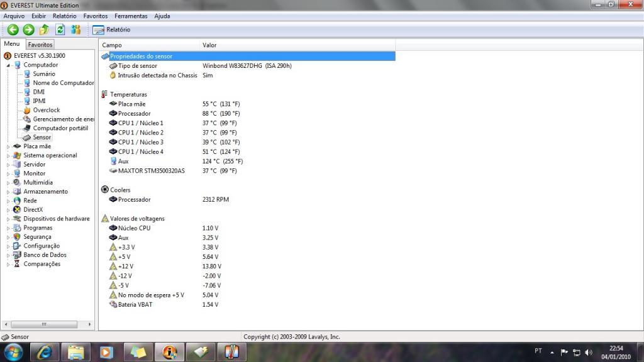The image size is (644, 362).
Task: Select EVEREST v5.30.1900 root node
Action: 40,56
